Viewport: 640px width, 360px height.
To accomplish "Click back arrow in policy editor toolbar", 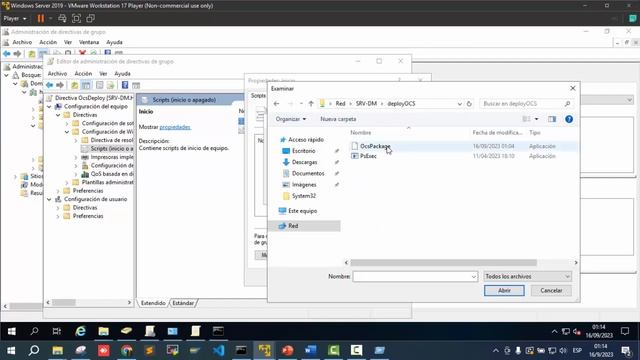I will [x=50, y=85].
